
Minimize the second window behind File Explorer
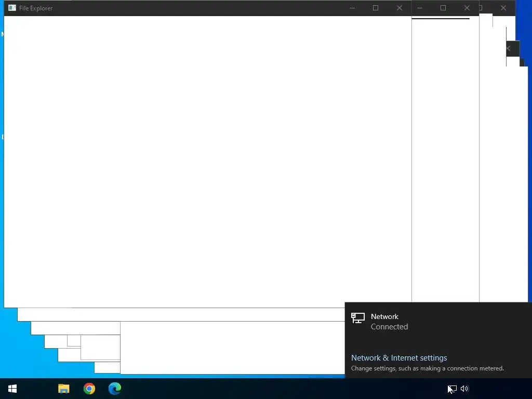420,8
